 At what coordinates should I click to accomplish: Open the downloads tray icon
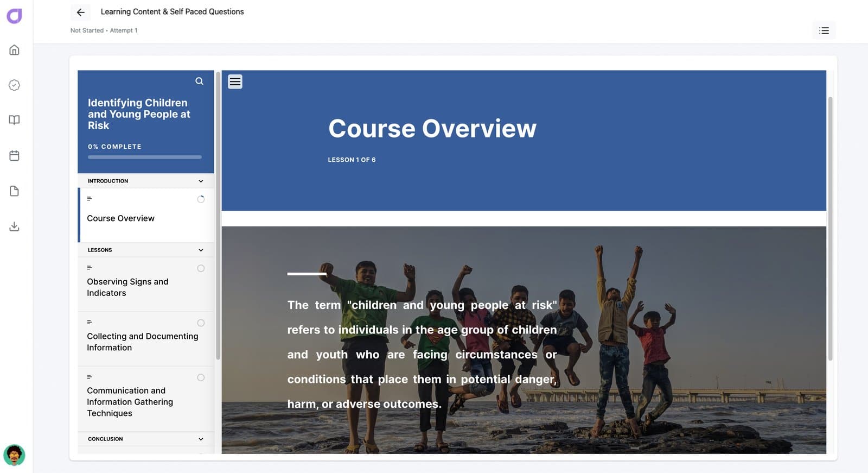(x=15, y=226)
